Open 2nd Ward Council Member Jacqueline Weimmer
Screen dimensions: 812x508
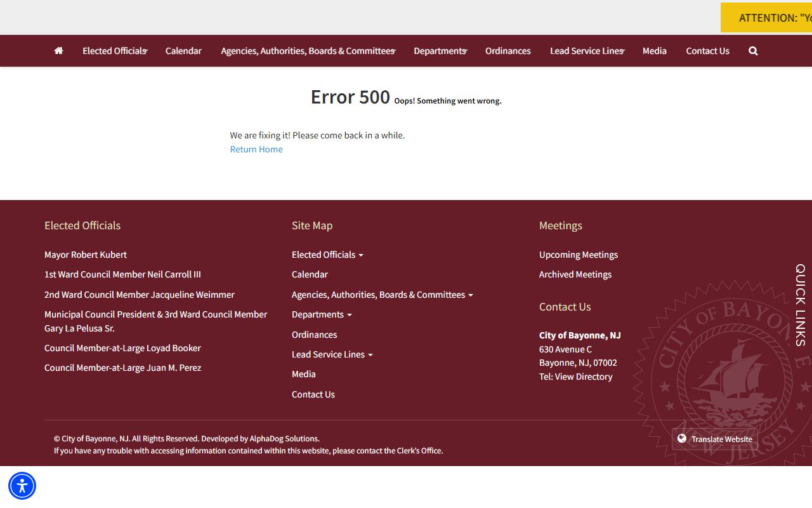[140, 295]
